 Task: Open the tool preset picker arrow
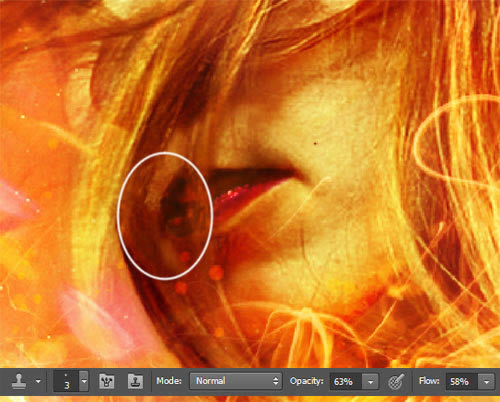pos(38,381)
